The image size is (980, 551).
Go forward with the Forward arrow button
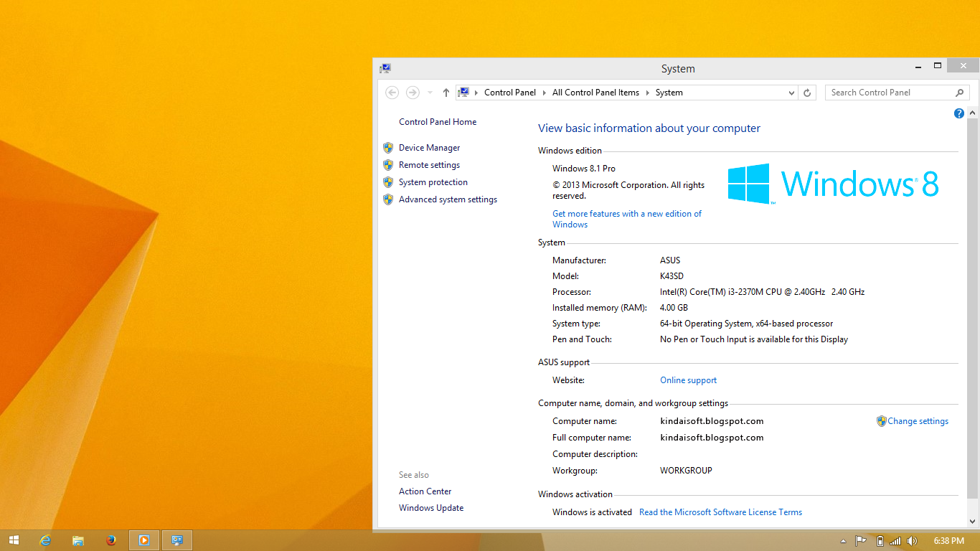coord(413,93)
